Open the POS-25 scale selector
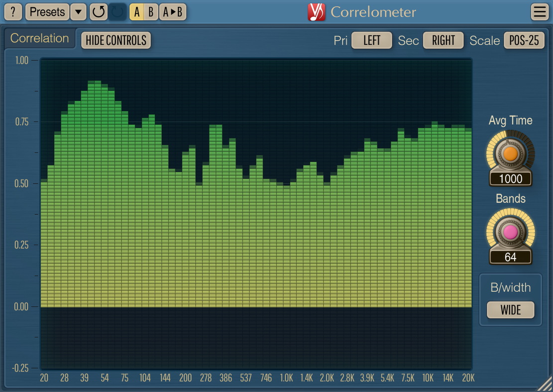 pyautogui.click(x=524, y=40)
